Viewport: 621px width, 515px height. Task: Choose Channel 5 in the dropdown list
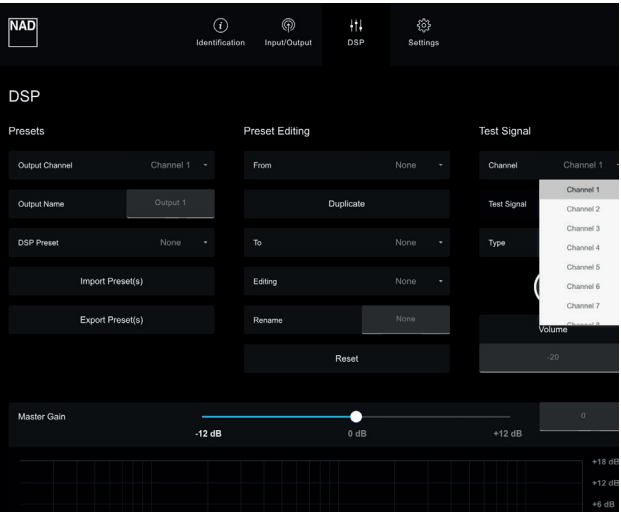[x=583, y=267]
